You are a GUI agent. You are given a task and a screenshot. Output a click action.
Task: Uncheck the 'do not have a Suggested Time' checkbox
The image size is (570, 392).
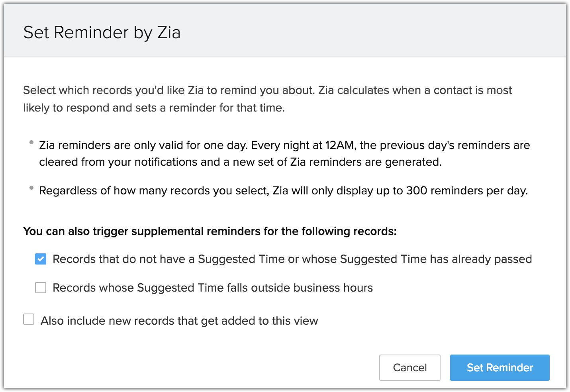(41, 259)
